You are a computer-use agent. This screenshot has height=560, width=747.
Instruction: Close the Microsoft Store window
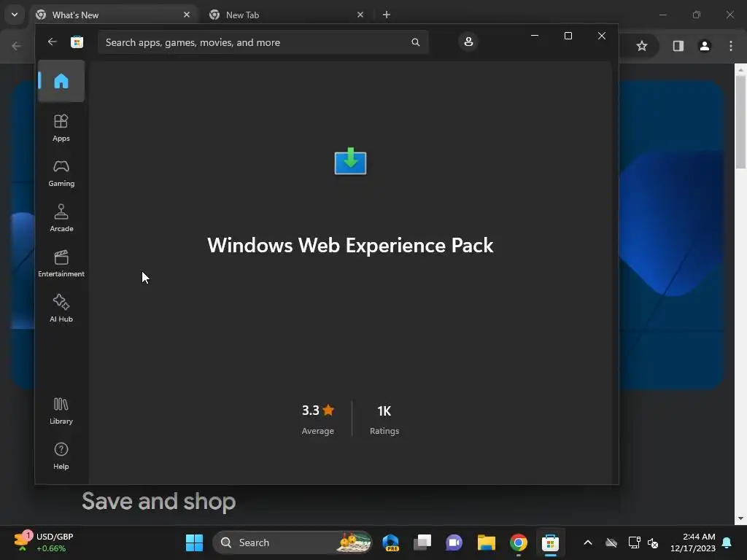tap(602, 36)
